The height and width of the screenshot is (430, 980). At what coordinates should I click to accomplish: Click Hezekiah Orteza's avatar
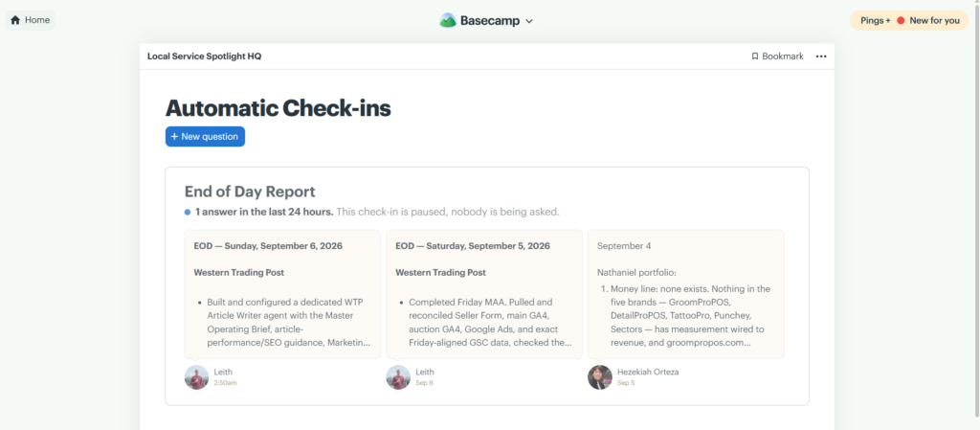(600, 377)
